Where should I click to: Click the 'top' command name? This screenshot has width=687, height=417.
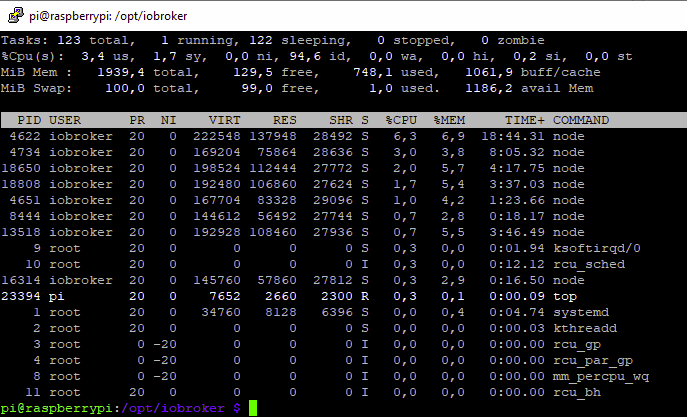(x=565, y=297)
